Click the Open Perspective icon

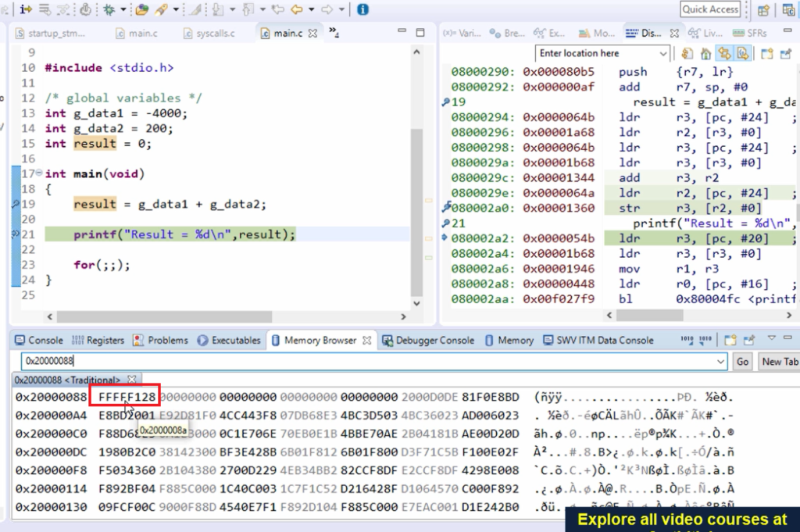point(764,9)
